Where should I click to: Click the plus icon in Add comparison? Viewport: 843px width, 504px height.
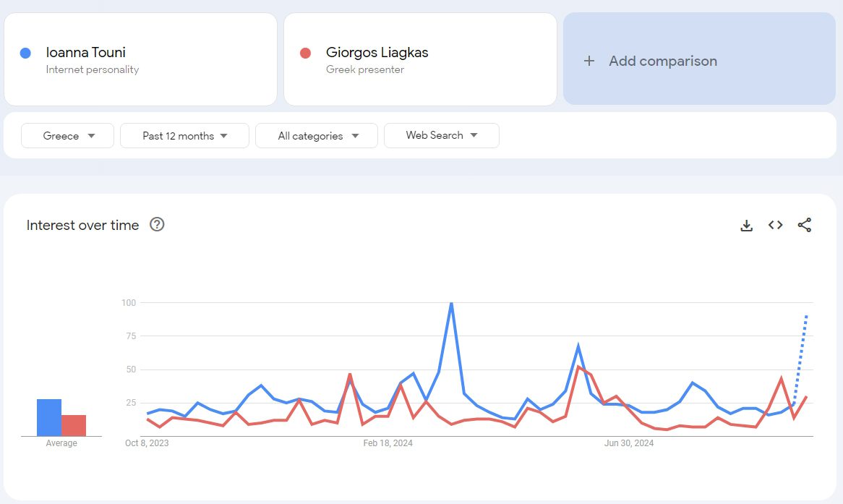pyautogui.click(x=589, y=61)
